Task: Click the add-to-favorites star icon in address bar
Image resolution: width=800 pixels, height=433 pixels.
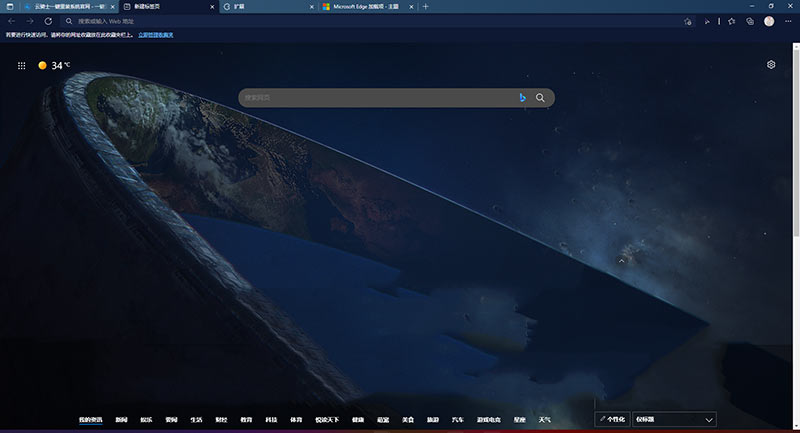Action: (688, 21)
